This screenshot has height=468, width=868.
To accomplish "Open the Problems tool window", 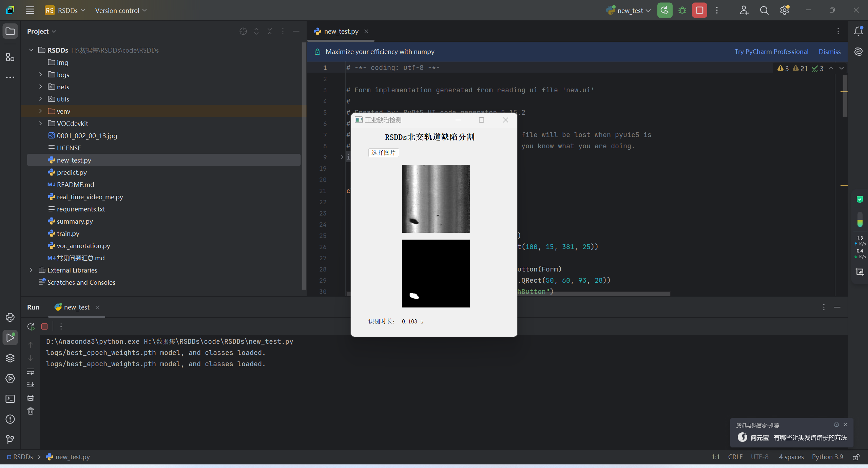I will click(x=10, y=419).
